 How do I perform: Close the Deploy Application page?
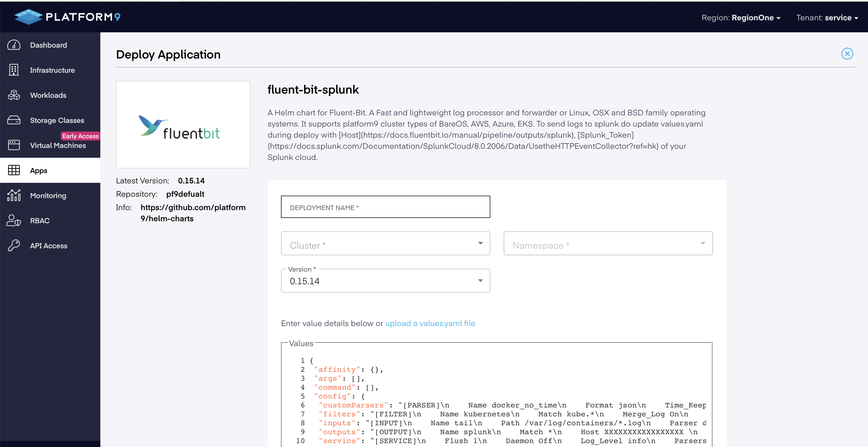point(847,54)
